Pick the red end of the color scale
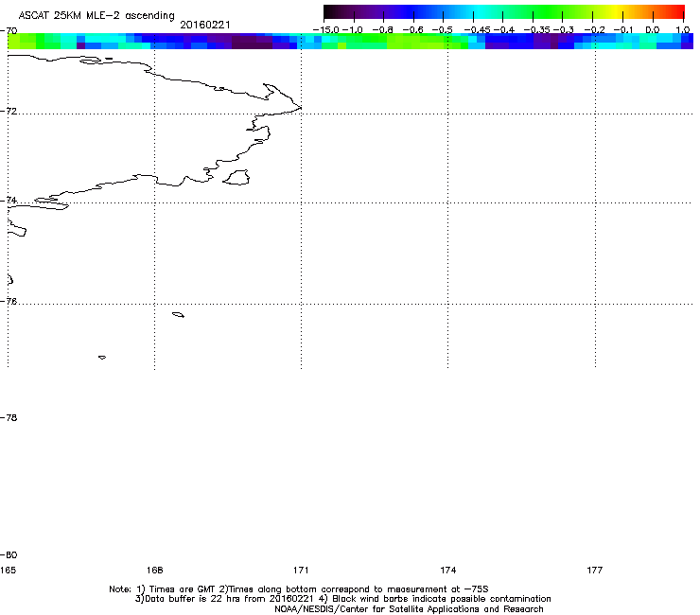 point(677,11)
